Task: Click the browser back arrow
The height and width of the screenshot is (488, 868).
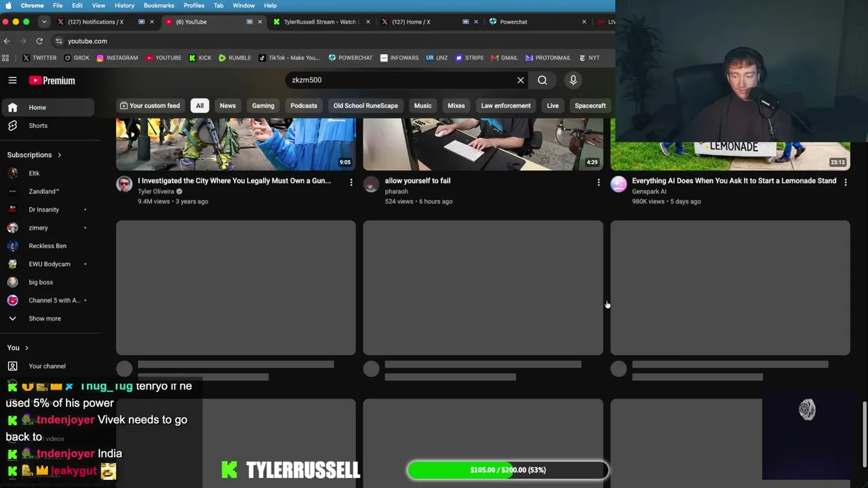Action: point(7,41)
